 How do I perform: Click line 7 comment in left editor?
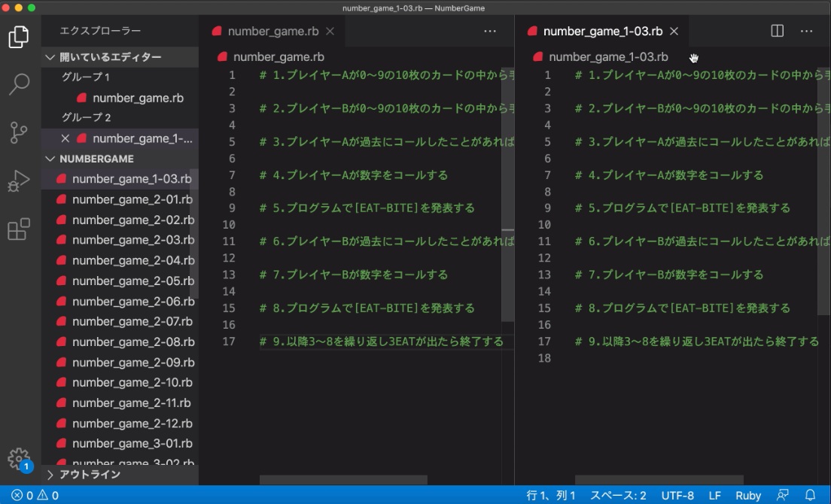click(354, 175)
